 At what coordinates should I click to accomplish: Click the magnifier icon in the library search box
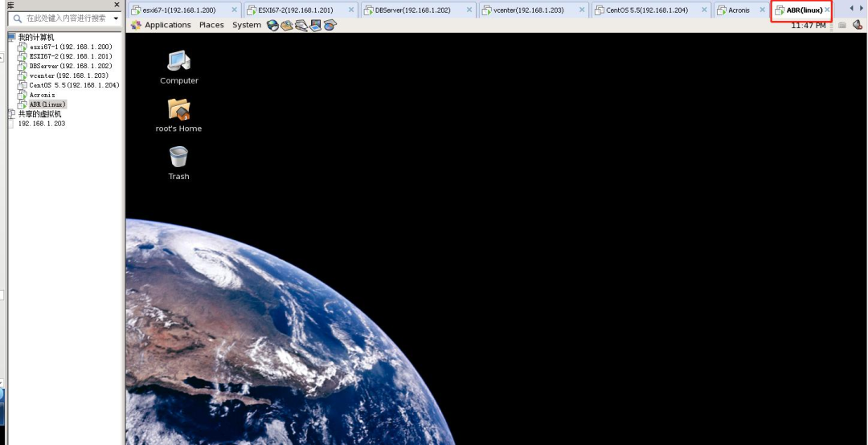click(x=17, y=18)
